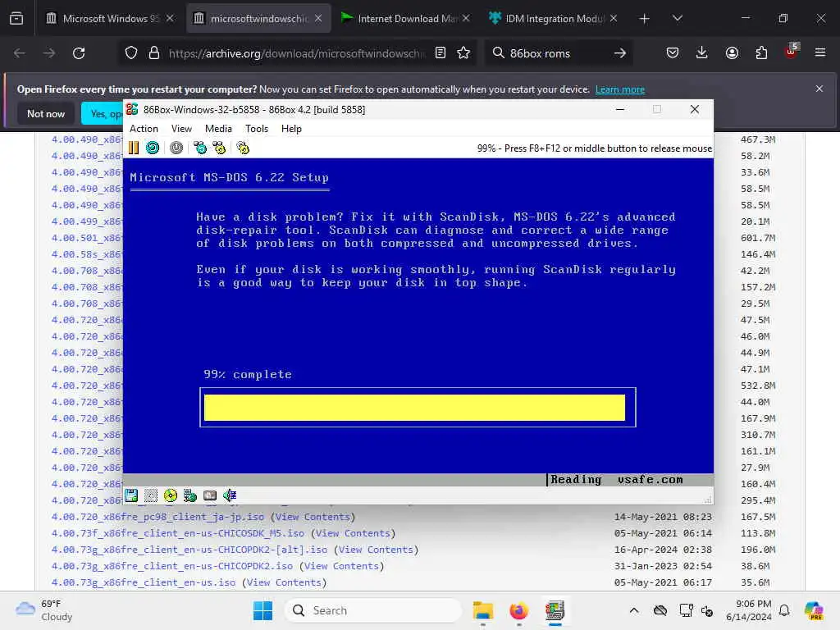The image size is (840, 630).
Task: Switch to Microsoft Windows 95 Firefox tab
Action: tap(110, 18)
